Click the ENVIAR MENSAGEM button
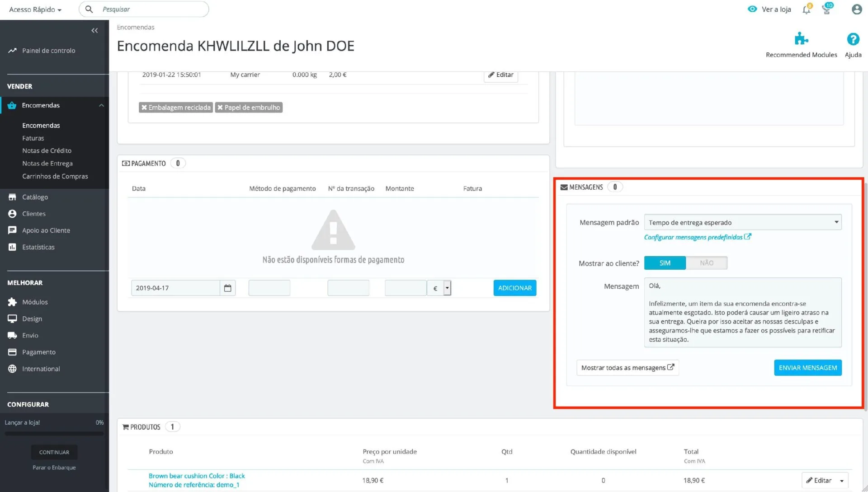Viewport: 868px width, 492px height. [807, 368]
